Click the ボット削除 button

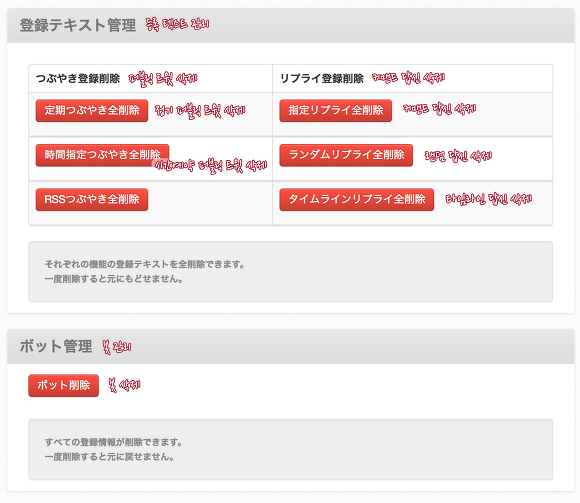tap(64, 385)
